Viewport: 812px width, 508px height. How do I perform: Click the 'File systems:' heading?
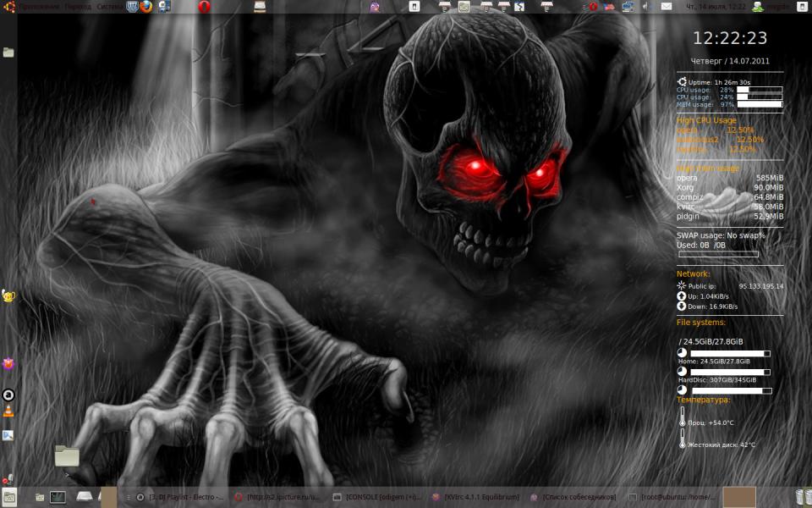700,323
